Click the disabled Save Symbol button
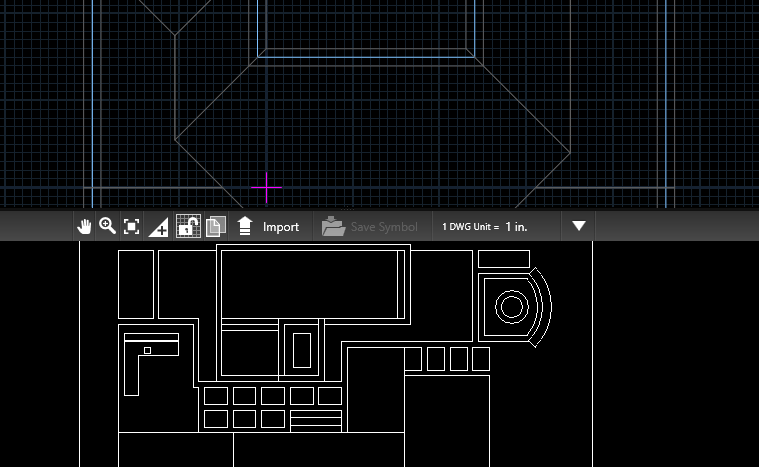This screenshot has height=467, width=759. click(x=370, y=226)
